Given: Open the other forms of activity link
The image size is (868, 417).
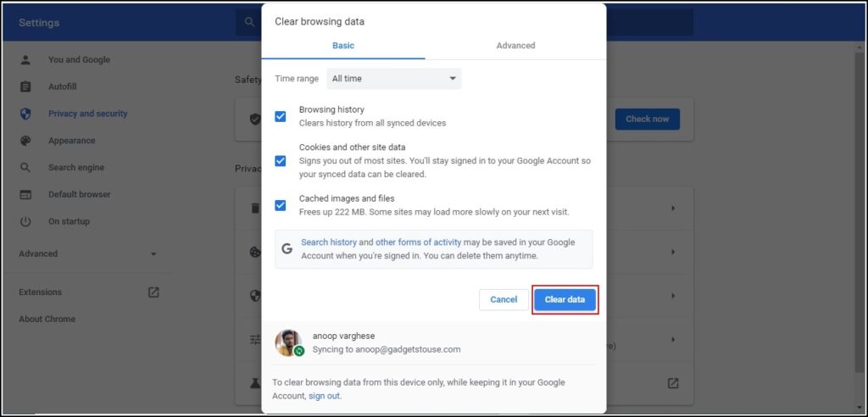Looking at the screenshot, I should (x=419, y=242).
